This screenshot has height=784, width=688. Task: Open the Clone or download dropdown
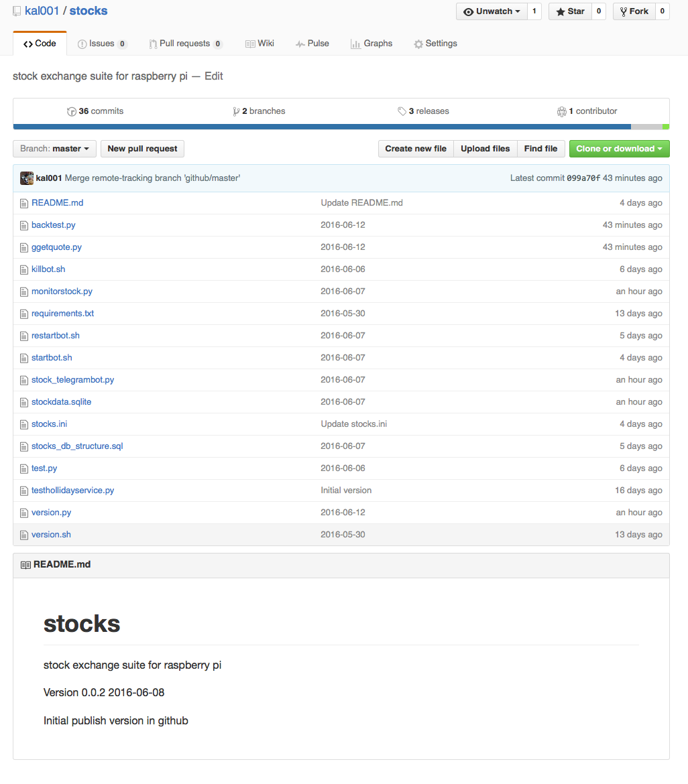tap(618, 149)
